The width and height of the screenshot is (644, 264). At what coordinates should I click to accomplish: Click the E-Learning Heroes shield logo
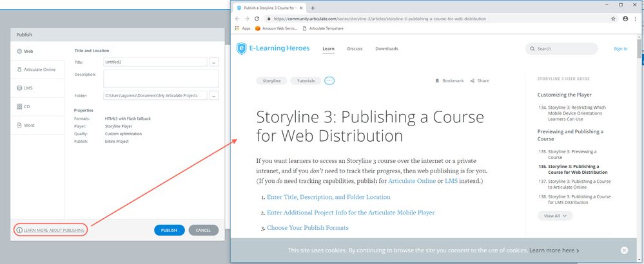241,48
